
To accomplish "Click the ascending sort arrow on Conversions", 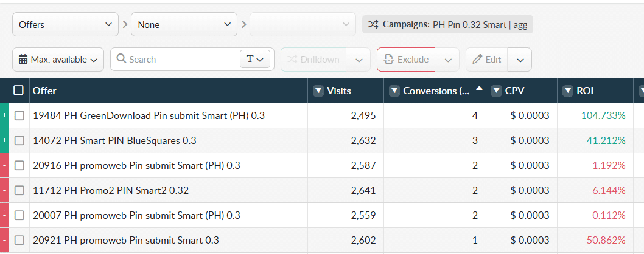I will pos(479,89).
